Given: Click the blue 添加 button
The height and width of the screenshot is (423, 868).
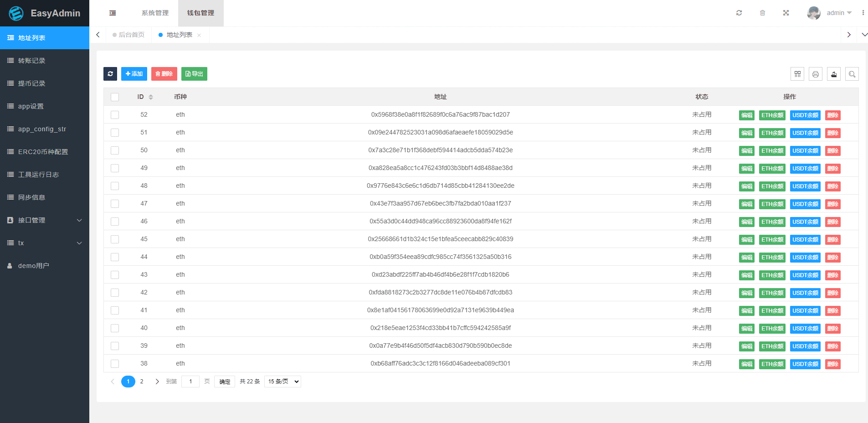Looking at the screenshot, I should point(134,74).
